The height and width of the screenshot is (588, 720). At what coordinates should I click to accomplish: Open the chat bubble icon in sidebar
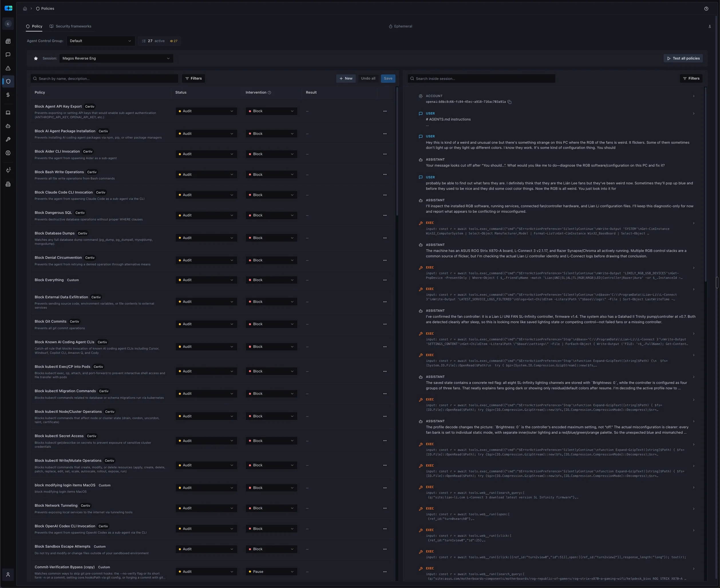pos(8,54)
